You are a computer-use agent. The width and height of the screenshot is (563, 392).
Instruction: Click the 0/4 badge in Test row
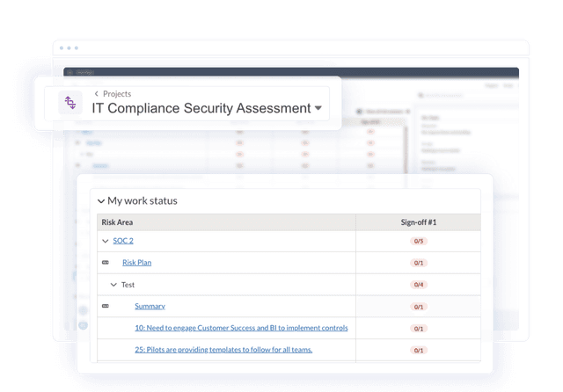click(419, 285)
